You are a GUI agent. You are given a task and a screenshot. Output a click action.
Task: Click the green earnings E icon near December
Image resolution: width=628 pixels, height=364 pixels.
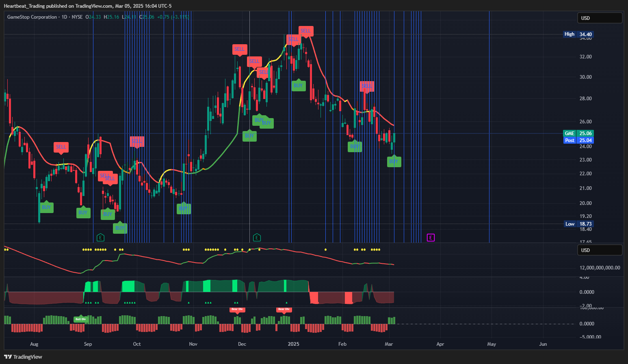[256, 237]
